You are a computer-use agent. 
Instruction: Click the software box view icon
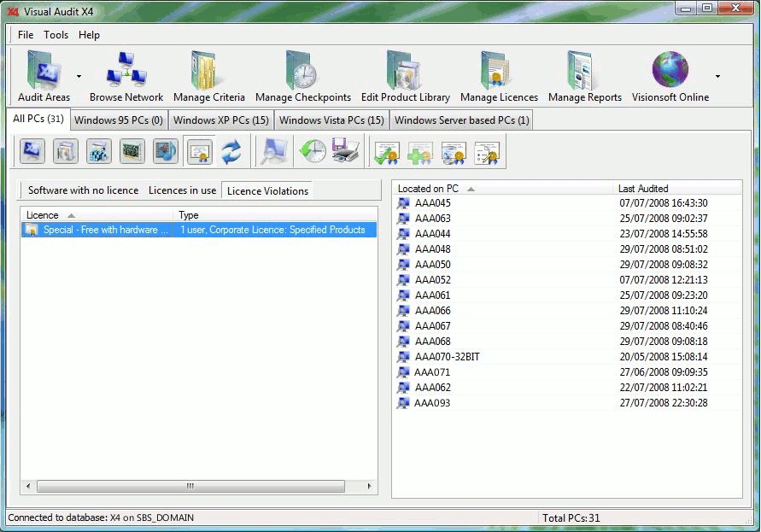[66, 151]
